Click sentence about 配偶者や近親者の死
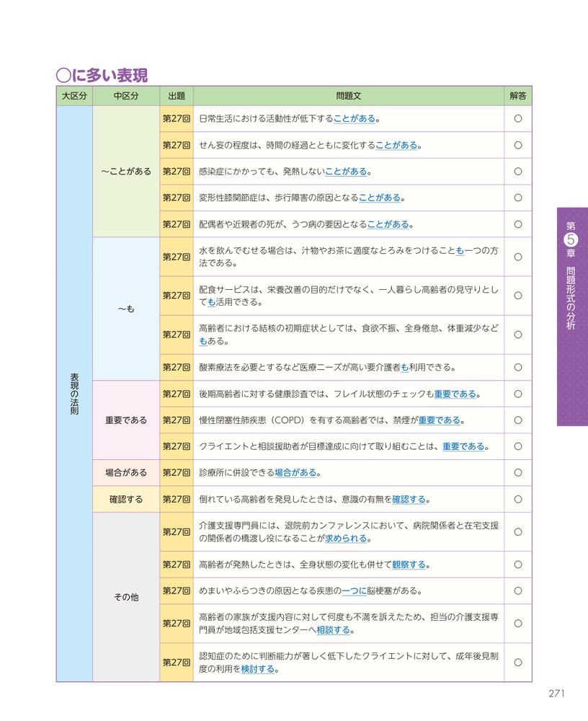The width and height of the screenshot is (588, 721). (306, 224)
